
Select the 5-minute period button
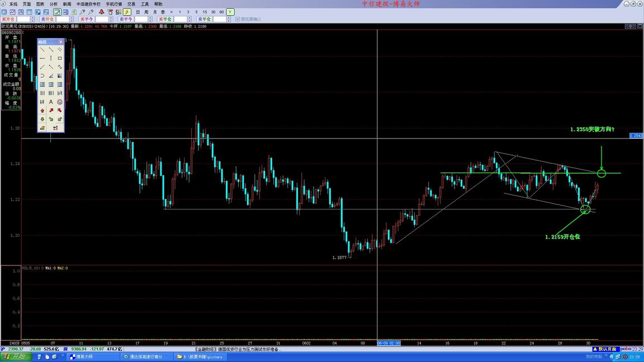pos(196,12)
